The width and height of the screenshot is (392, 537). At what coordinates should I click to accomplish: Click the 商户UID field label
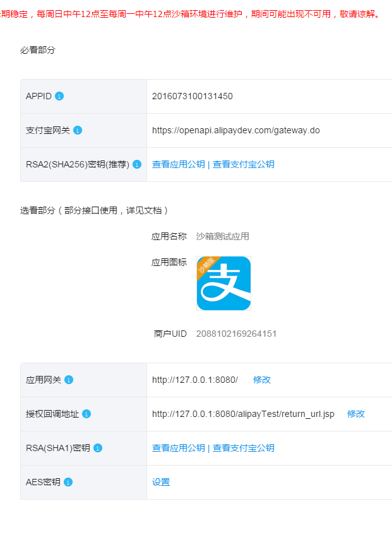coord(170,334)
